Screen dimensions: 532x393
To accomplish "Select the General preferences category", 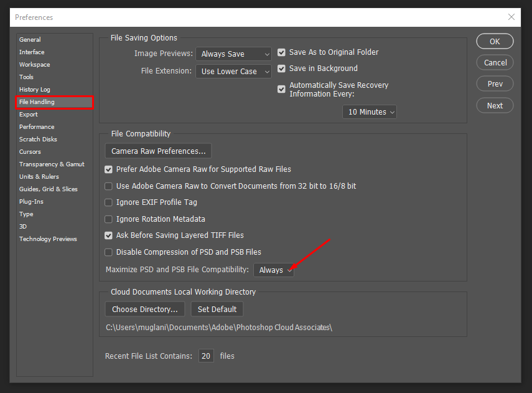I will (30, 40).
